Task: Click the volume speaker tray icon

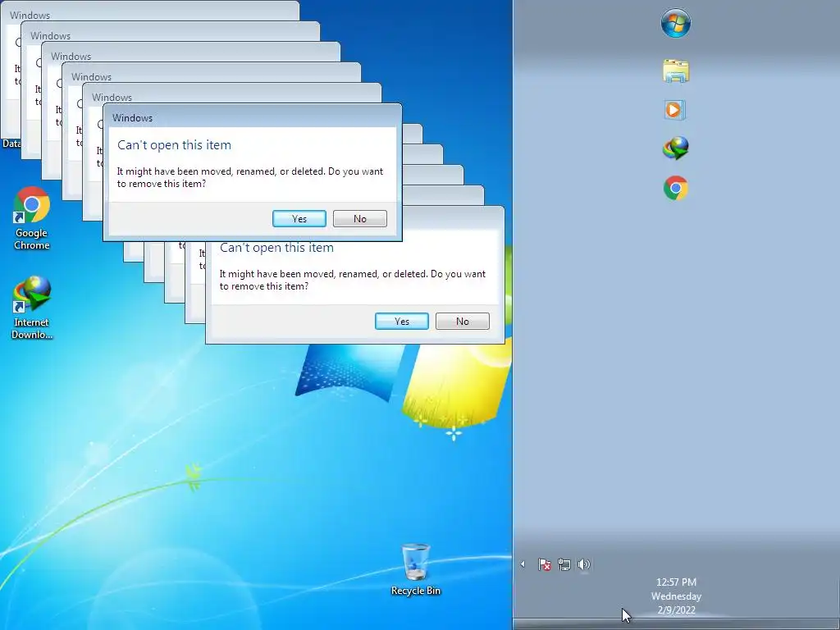Action: pos(584,564)
